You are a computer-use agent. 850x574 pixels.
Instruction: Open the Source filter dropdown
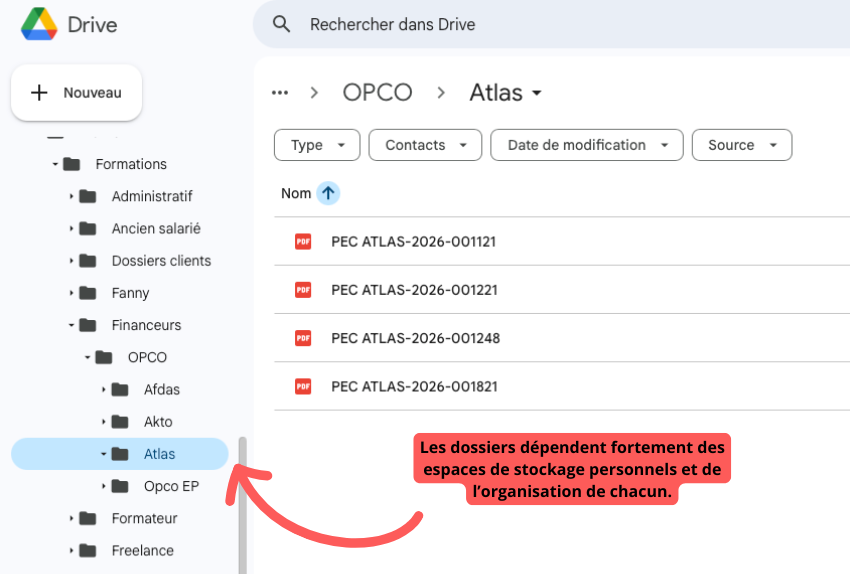[742, 145]
